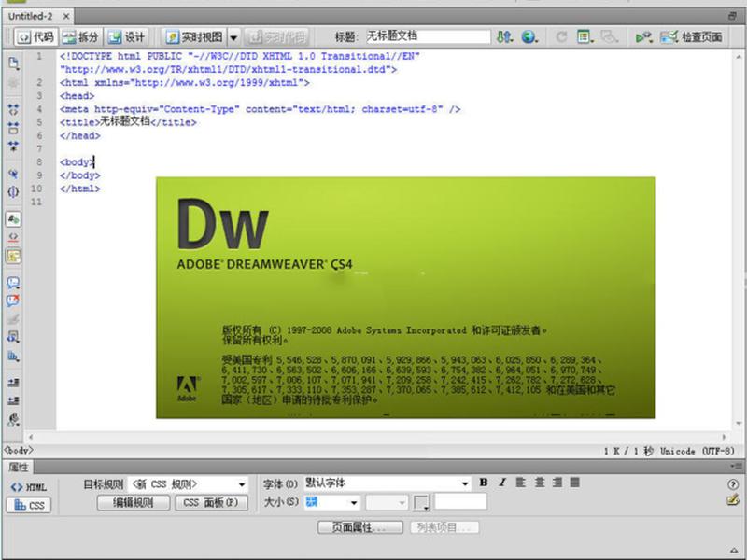Justify text in Properties

point(575,483)
